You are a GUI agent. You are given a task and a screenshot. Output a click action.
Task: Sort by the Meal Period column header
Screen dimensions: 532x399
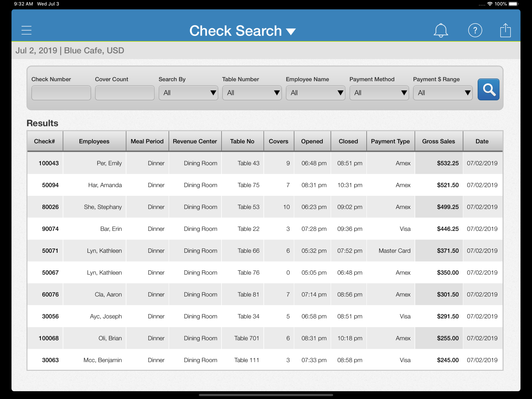(147, 141)
